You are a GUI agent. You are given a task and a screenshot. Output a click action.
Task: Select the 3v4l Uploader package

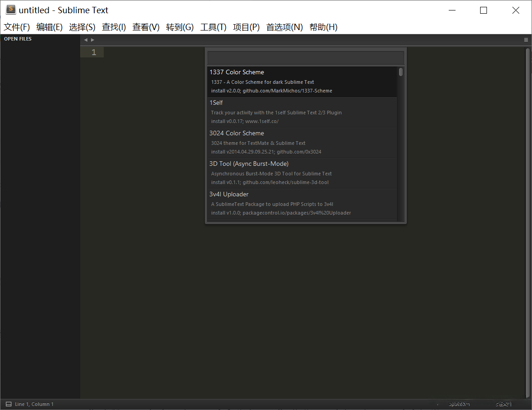[x=302, y=204]
